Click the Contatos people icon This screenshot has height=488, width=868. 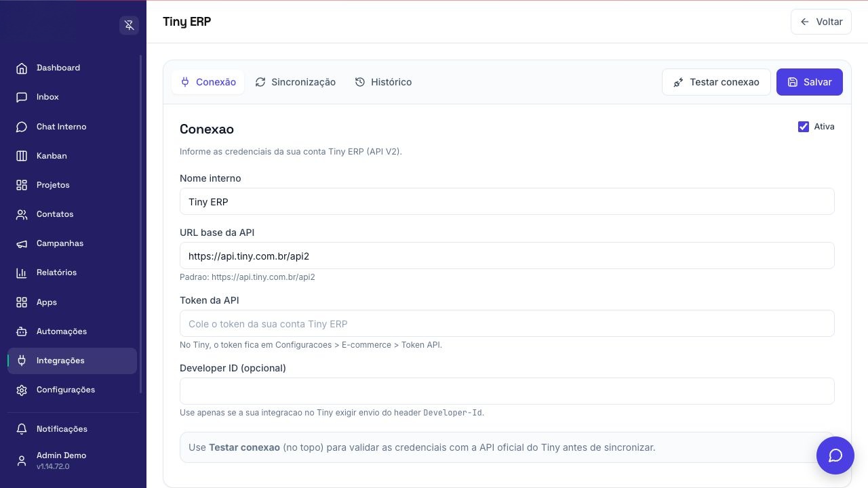[x=22, y=214]
